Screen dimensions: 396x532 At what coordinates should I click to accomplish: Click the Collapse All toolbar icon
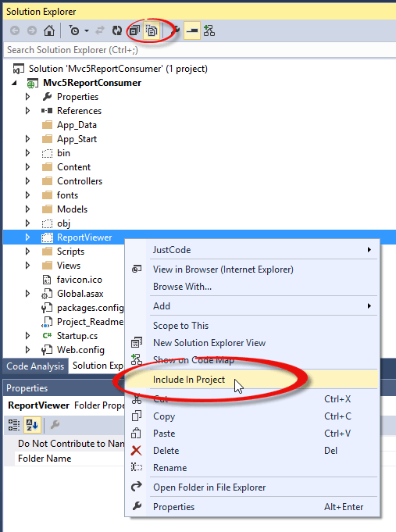(x=134, y=31)
